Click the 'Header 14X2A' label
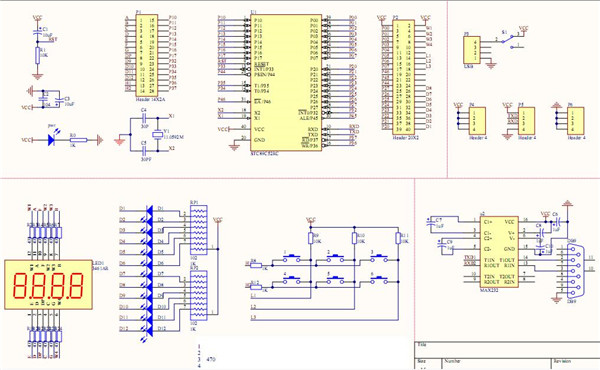This screenshot has height=370, width=600. tap(150, 99)
